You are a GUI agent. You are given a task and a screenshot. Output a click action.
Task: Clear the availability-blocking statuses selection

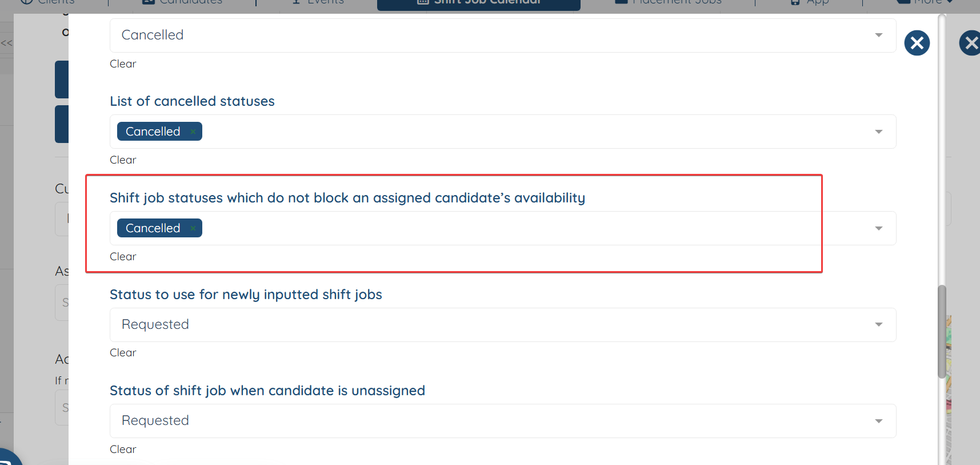[x=123, y=257]
